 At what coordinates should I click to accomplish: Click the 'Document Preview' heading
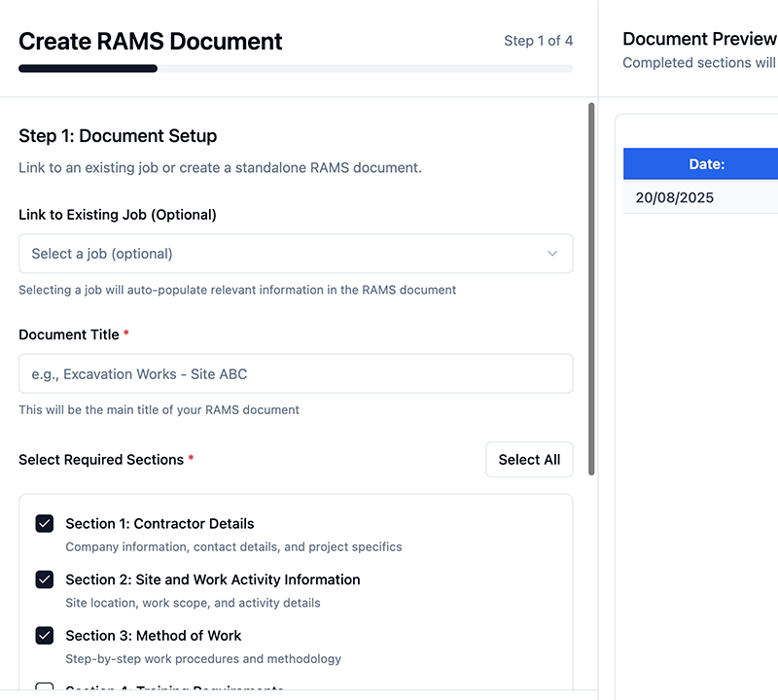coord(699,39)
